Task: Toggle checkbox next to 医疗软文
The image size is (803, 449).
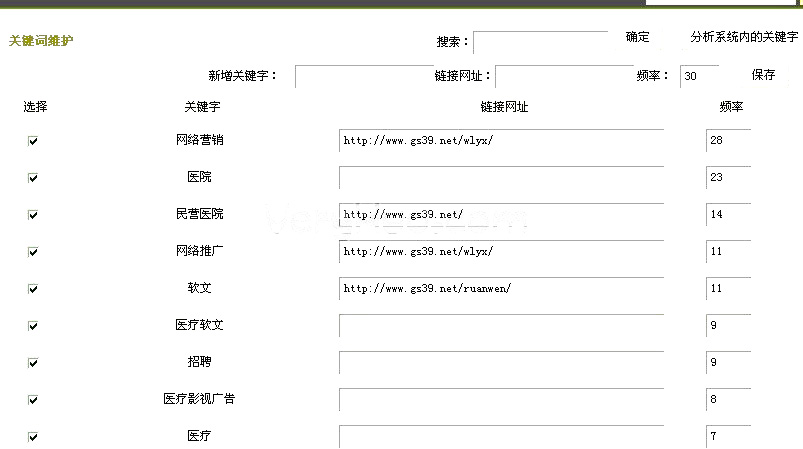Action: [x=33, y=326]
